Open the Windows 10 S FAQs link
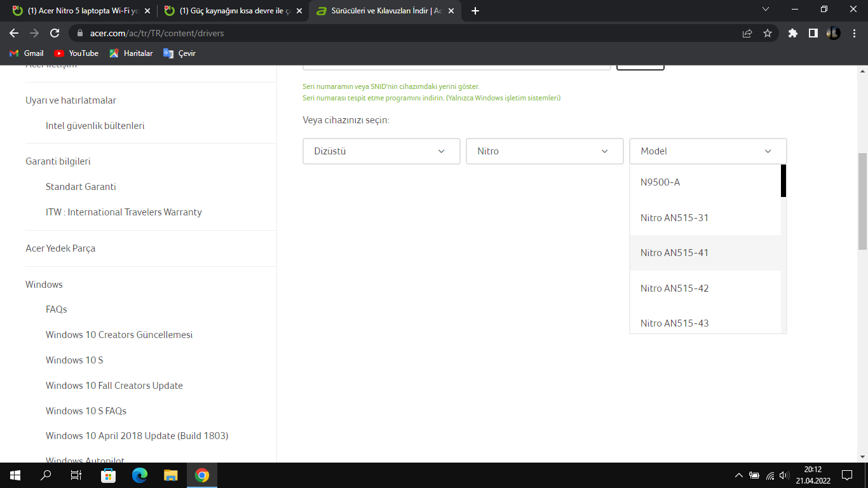868x488 pixels. point(86,411)
